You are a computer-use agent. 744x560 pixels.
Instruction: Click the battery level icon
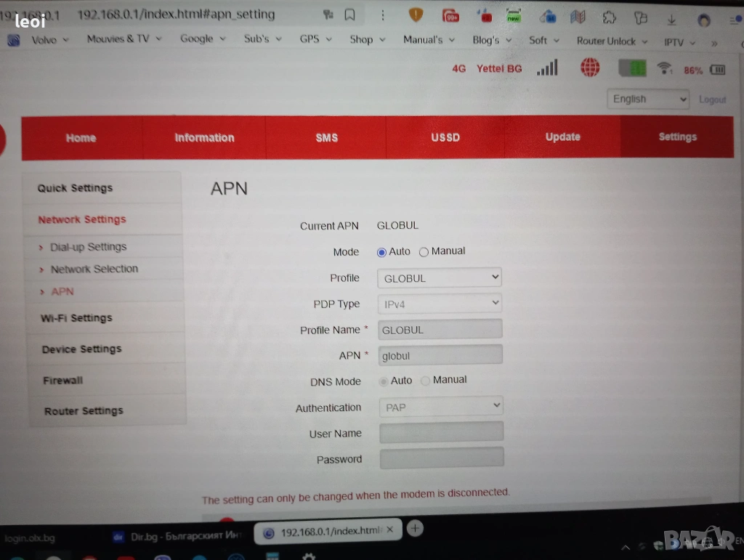718,70
